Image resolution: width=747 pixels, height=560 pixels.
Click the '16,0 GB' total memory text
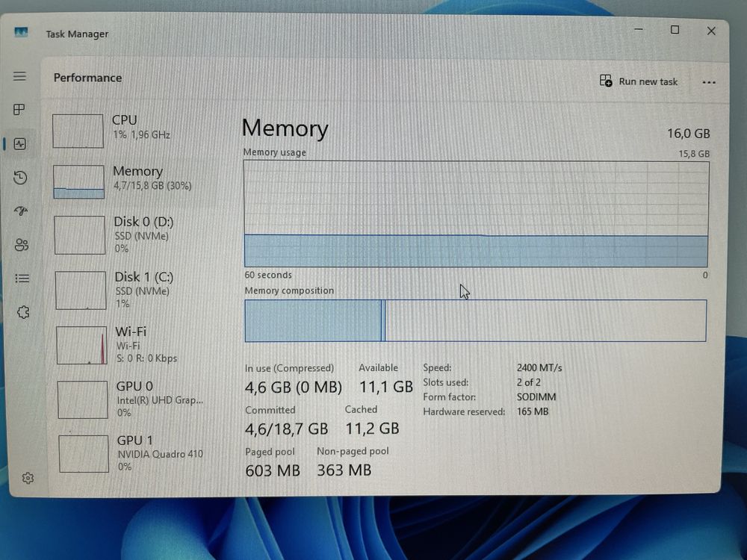click(688, 134)
